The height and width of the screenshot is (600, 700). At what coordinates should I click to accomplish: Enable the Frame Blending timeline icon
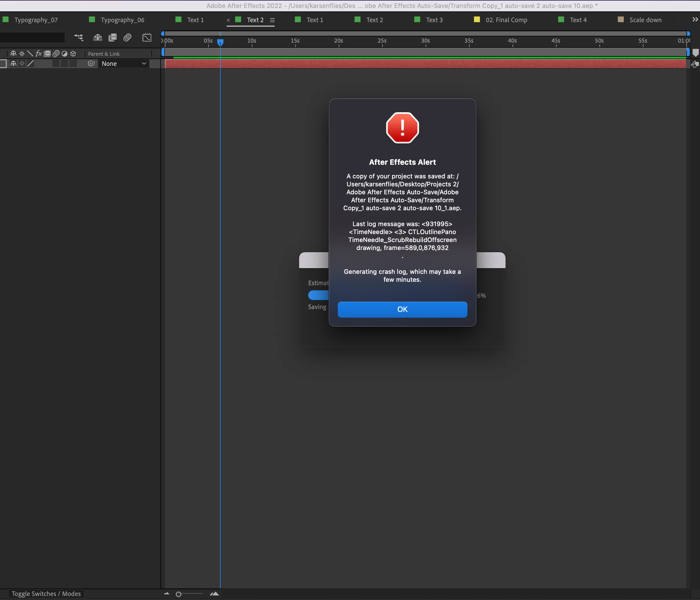point(113,37)
